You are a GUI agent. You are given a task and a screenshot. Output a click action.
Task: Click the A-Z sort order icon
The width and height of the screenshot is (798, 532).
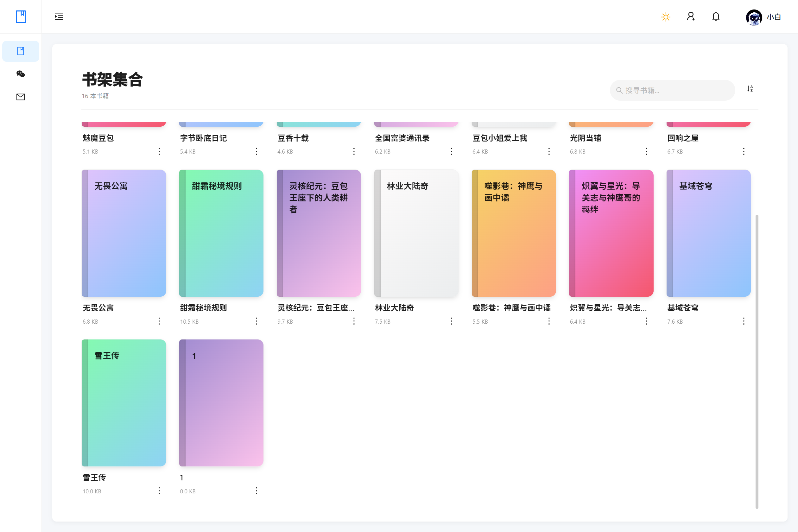(750, 89)
